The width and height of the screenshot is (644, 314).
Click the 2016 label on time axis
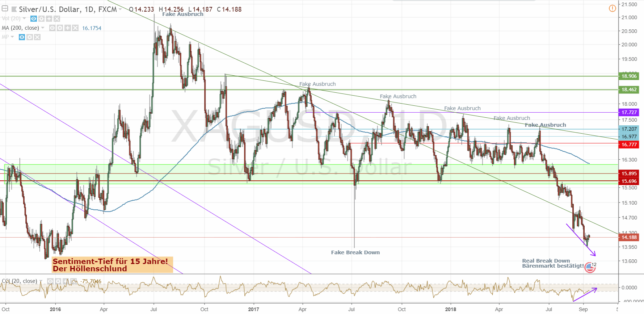tap(55, 309)
